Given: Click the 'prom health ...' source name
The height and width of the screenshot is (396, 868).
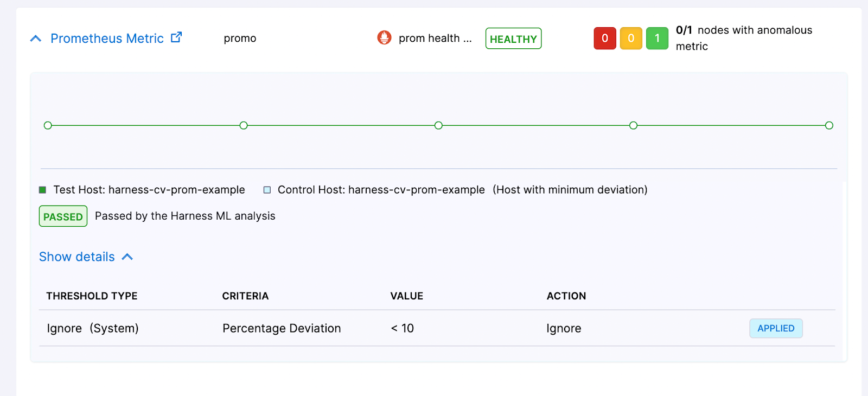Looking at the screenshot, I should tap(435, 39).
